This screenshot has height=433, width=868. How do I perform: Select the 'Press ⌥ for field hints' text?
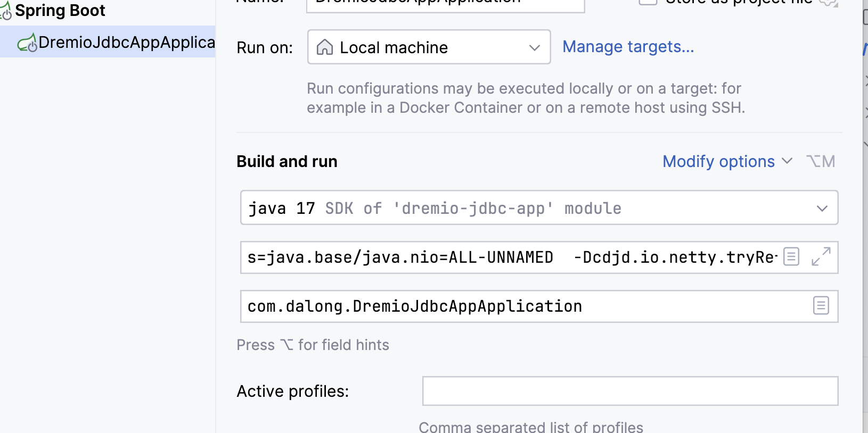[x=313, y=345]
